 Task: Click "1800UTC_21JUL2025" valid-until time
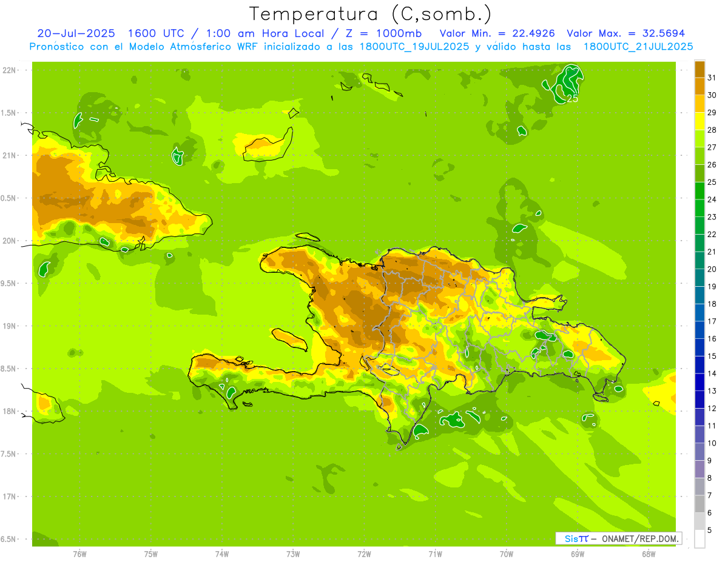638,47
